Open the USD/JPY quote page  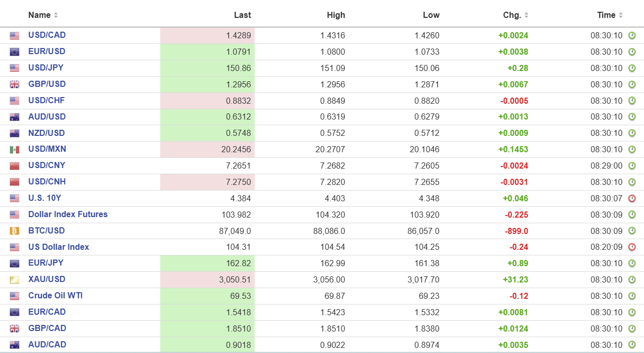click(x=46, y=67)
